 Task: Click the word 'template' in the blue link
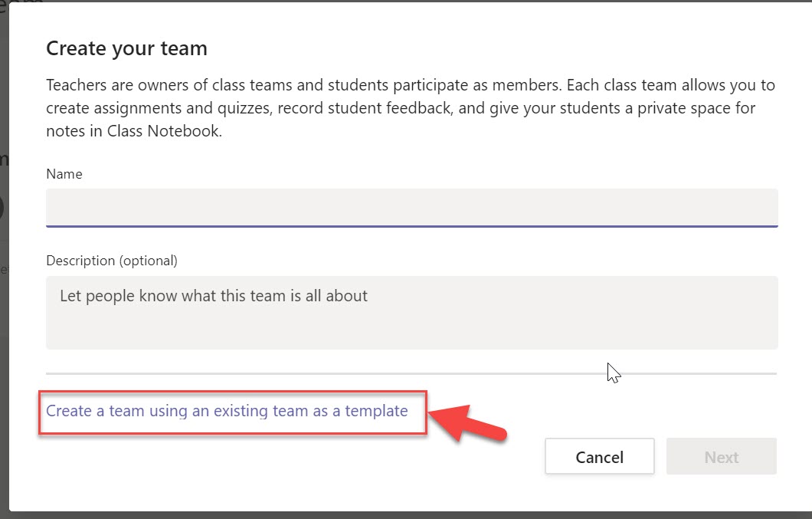[376, 411]
